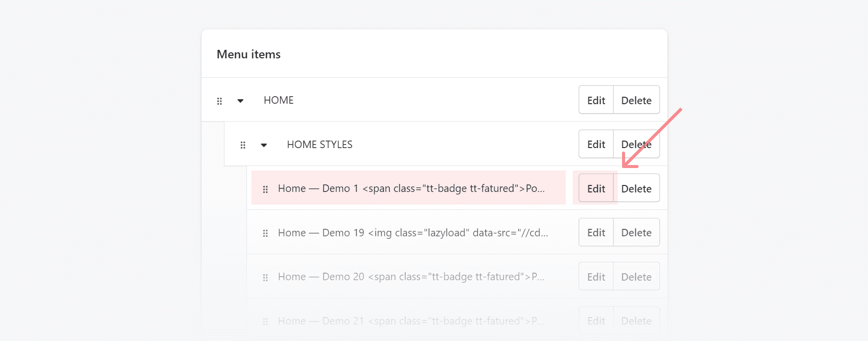Image resolution: width=868 pixels, height=341 pixels.
Task: Select the Home — Demo 1 row label
Action: click(x=411, y=188)
